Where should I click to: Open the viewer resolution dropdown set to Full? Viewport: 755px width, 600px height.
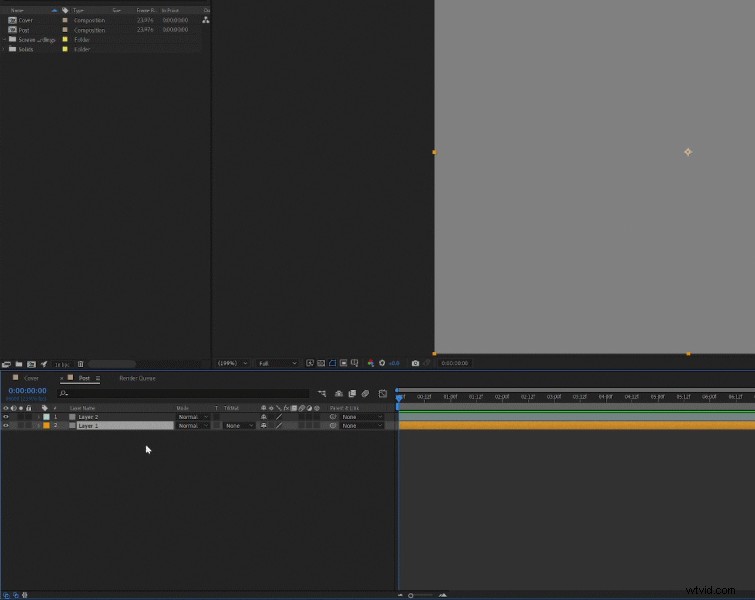(278, 363)
